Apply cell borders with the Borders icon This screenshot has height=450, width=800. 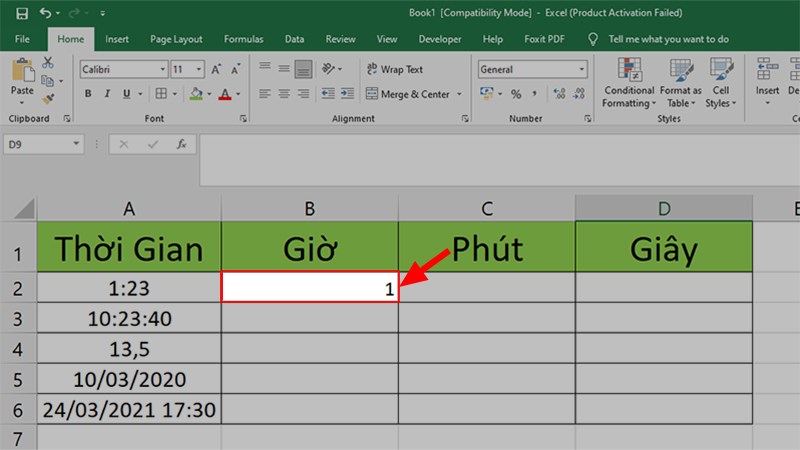tap(161, 93)
